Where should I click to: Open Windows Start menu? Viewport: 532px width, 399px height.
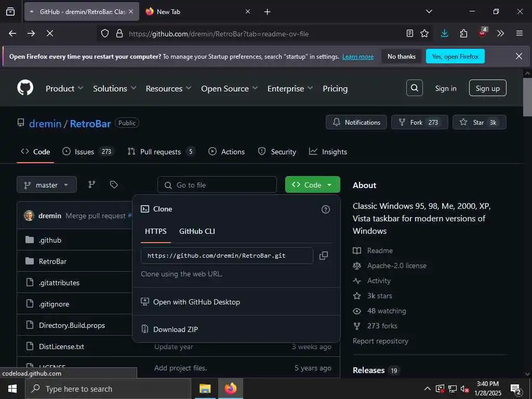12,389
